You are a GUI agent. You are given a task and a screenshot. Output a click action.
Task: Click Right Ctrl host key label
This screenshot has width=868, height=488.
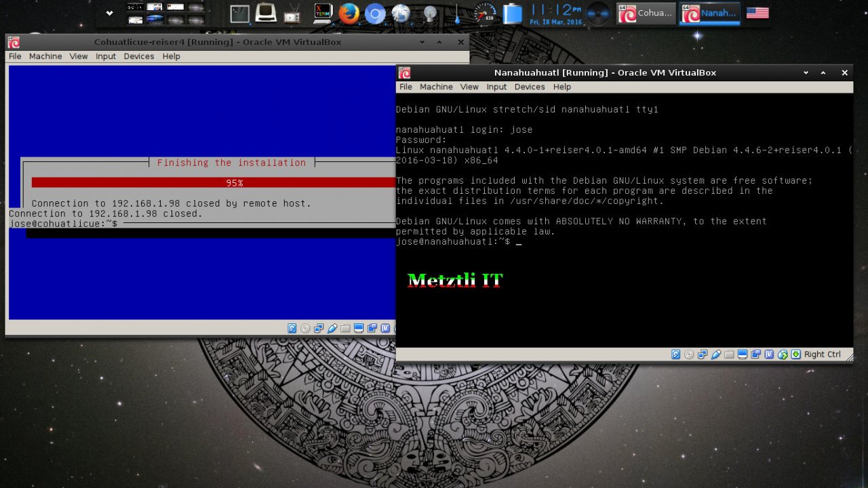pyautogui.click(x=823, y=354)
